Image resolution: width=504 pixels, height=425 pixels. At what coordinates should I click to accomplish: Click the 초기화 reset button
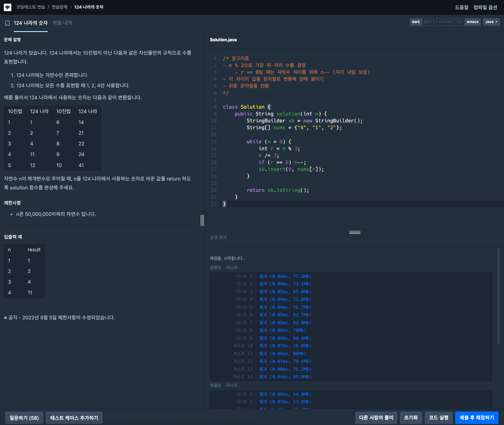tap(411, 417)
